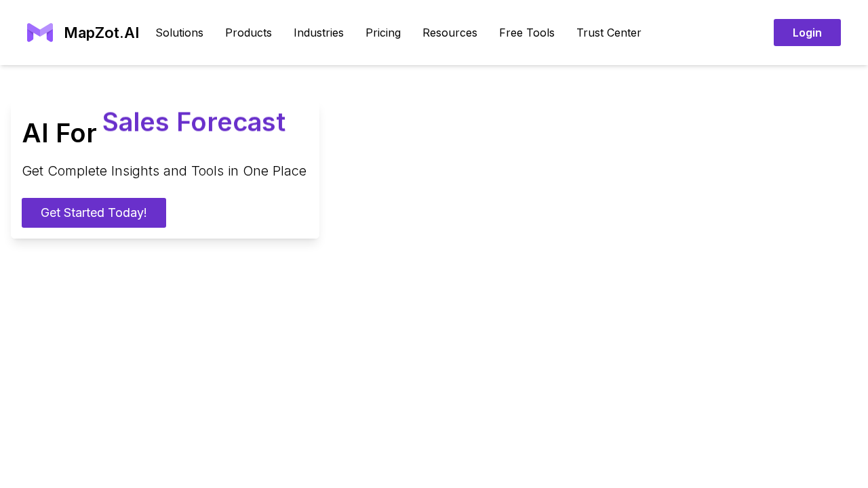Visit the Trust Center link
Viewport: 868px width, 488px height.
pos(608,33)
